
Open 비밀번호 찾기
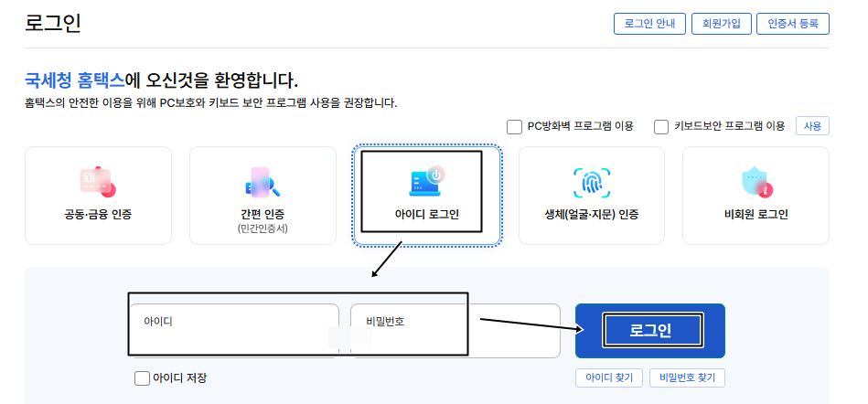[687, 378]
